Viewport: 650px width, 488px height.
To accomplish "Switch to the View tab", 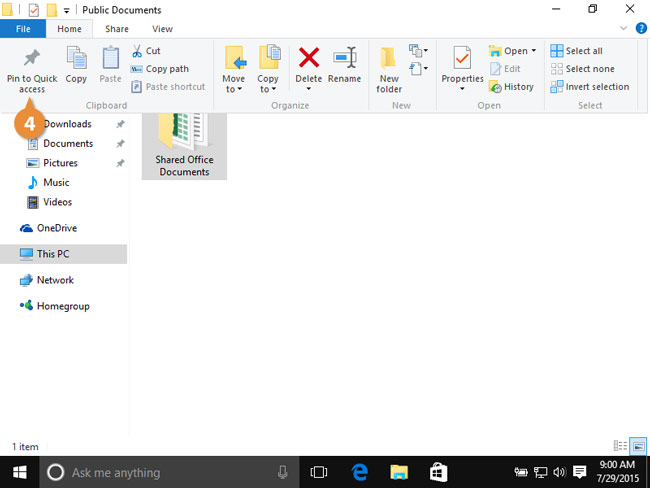I will [x=162, y=29].
